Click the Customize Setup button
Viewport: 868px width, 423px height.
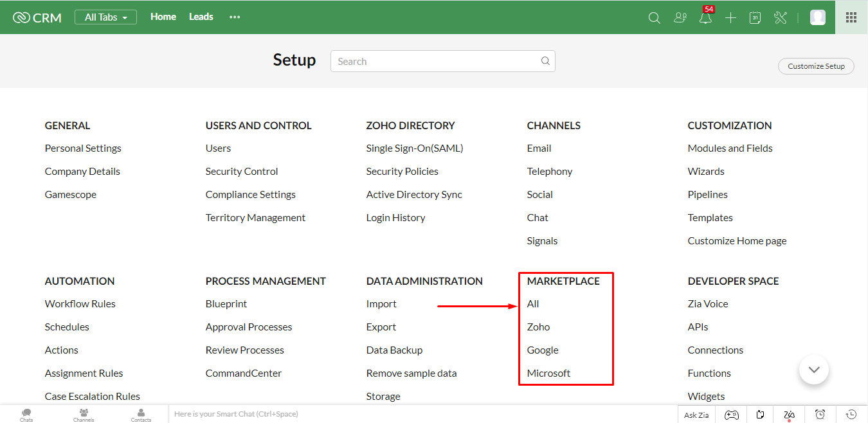[816, 66]
